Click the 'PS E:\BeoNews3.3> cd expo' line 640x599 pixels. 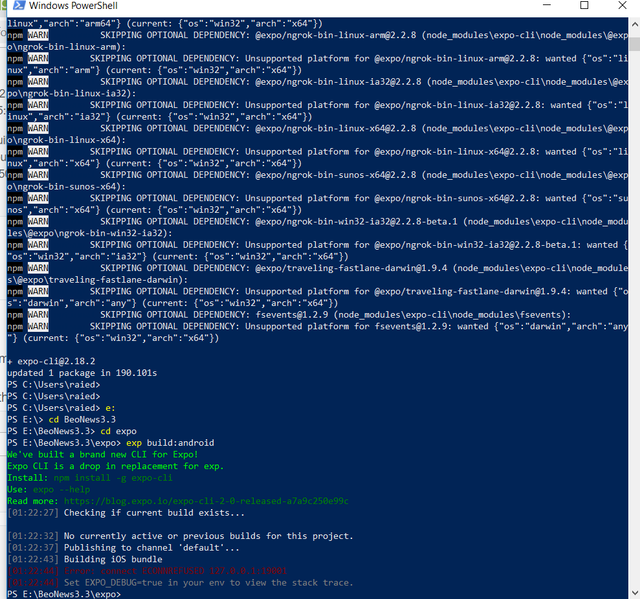72,431
